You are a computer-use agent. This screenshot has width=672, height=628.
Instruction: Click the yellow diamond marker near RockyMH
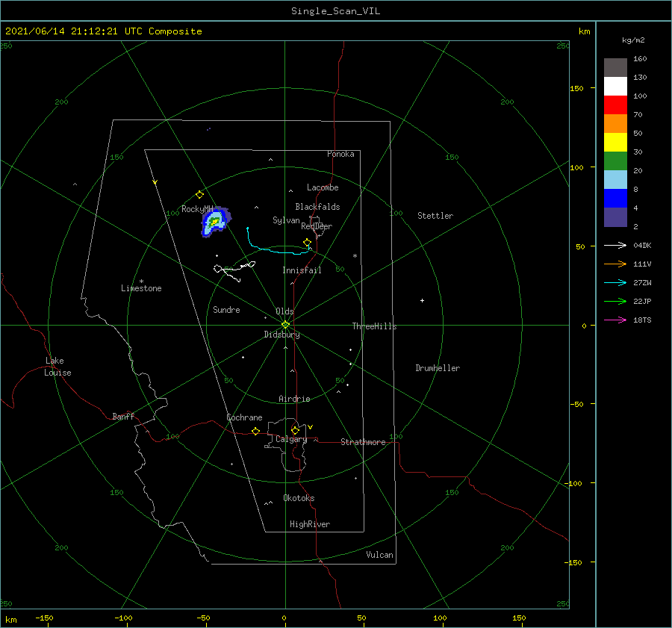(199, 195)
